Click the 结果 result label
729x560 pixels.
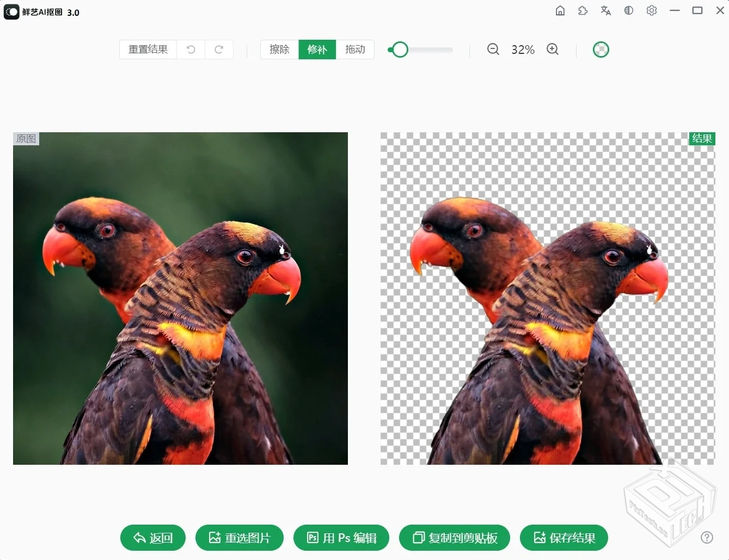click(x=702, y=138)
